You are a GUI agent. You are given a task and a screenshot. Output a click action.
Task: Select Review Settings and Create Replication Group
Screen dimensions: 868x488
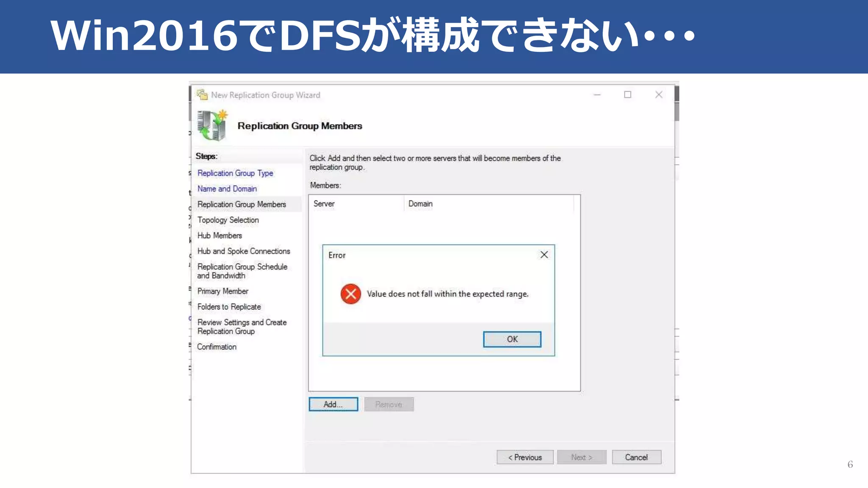click(242, 327)
